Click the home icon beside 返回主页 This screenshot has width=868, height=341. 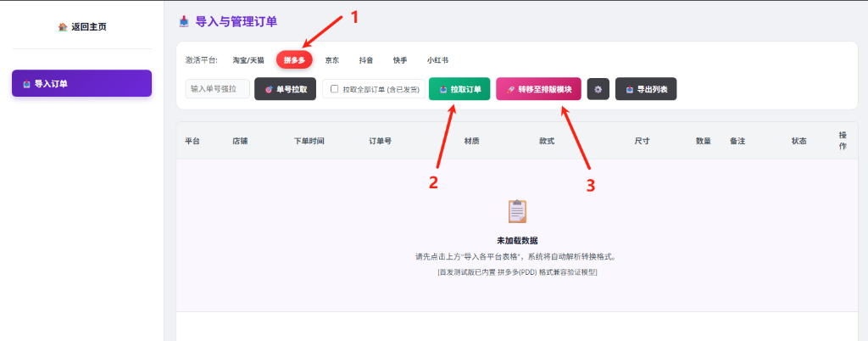[63, 26]
